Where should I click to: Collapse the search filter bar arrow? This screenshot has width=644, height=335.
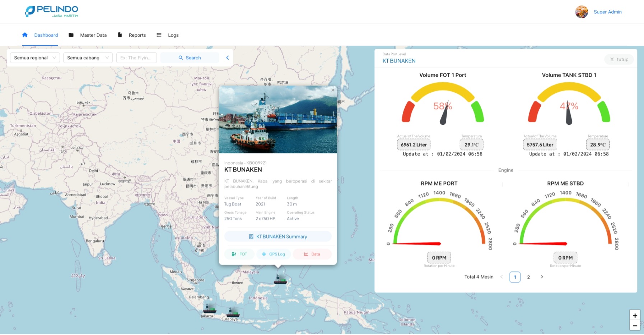click(x=227, y=58)
